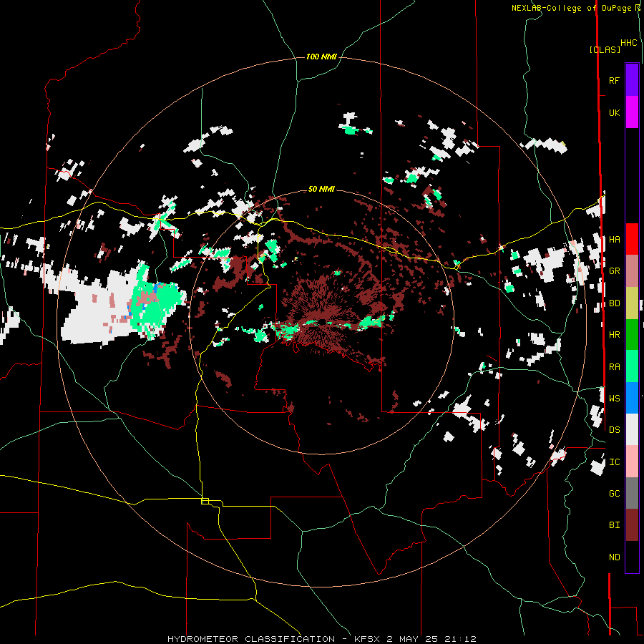Click the DS white legend swatch
The image size is (644, 644).
(632, 429)
